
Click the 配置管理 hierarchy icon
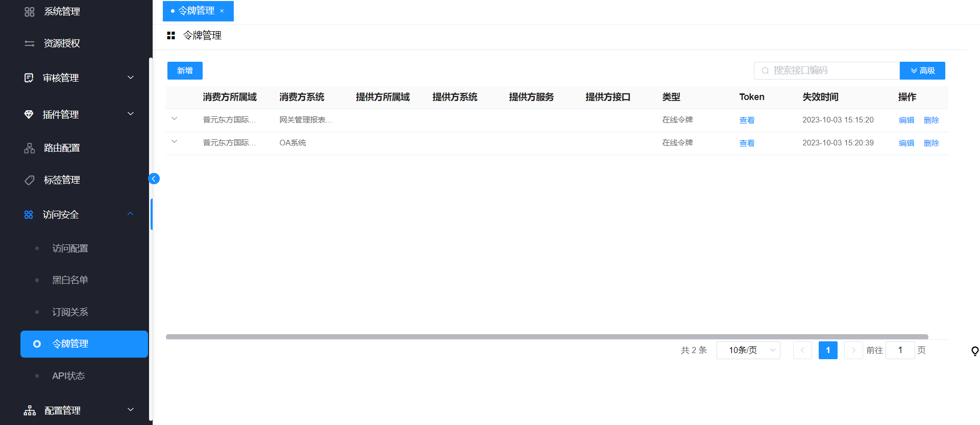pyautogui.click(x=30, y=410)
